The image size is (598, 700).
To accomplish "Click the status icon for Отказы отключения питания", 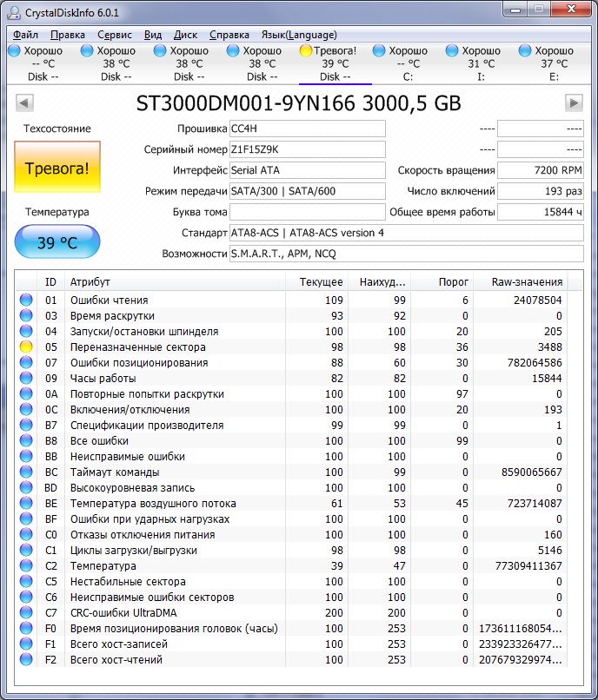I will click(x=26, y=534).
